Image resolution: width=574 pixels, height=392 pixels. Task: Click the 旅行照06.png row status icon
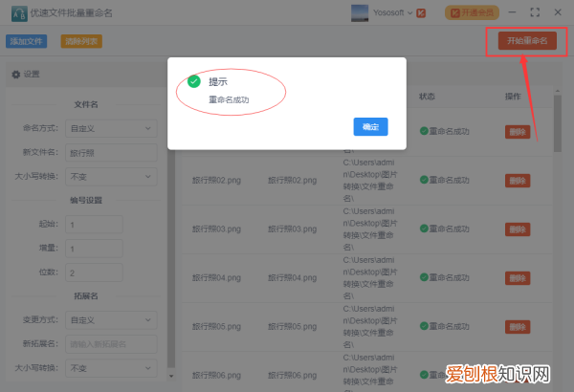[424, 375]
